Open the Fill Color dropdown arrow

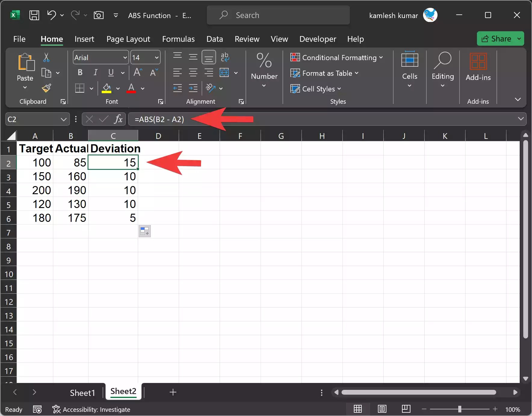point(118,89)
